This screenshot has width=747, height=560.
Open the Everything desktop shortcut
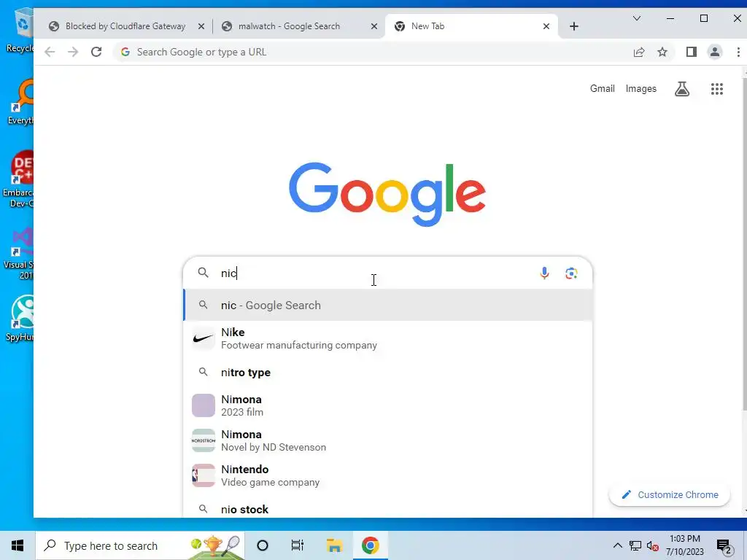tap(20, 102)
